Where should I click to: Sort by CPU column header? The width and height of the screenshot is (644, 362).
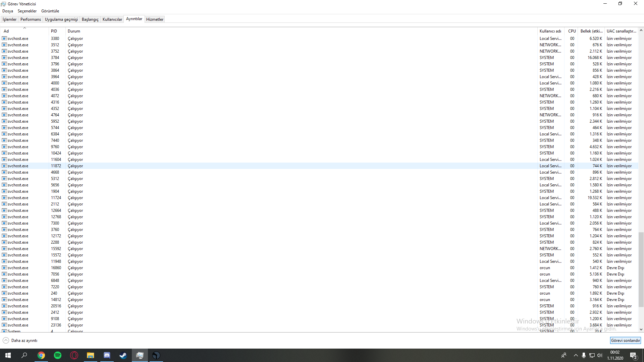pos(572,31)
